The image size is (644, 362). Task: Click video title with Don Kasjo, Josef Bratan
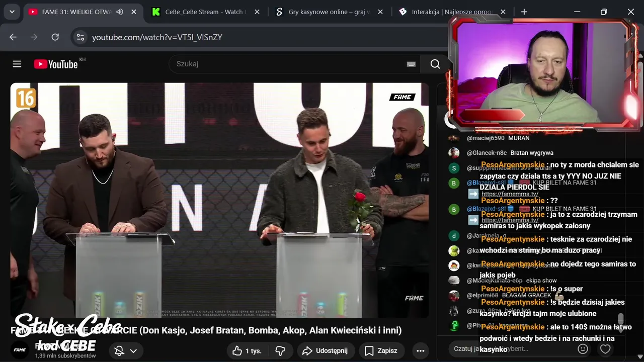point(206,330)
